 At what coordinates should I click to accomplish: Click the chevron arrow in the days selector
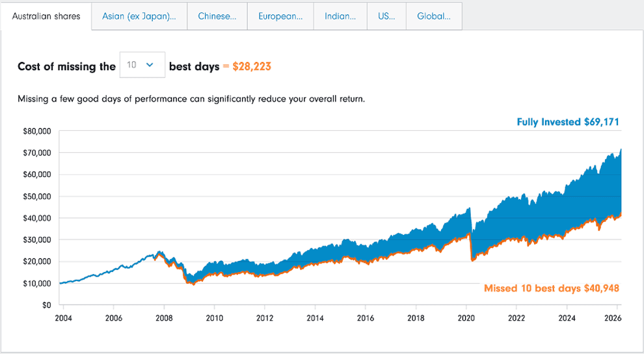tap(150, 65)
